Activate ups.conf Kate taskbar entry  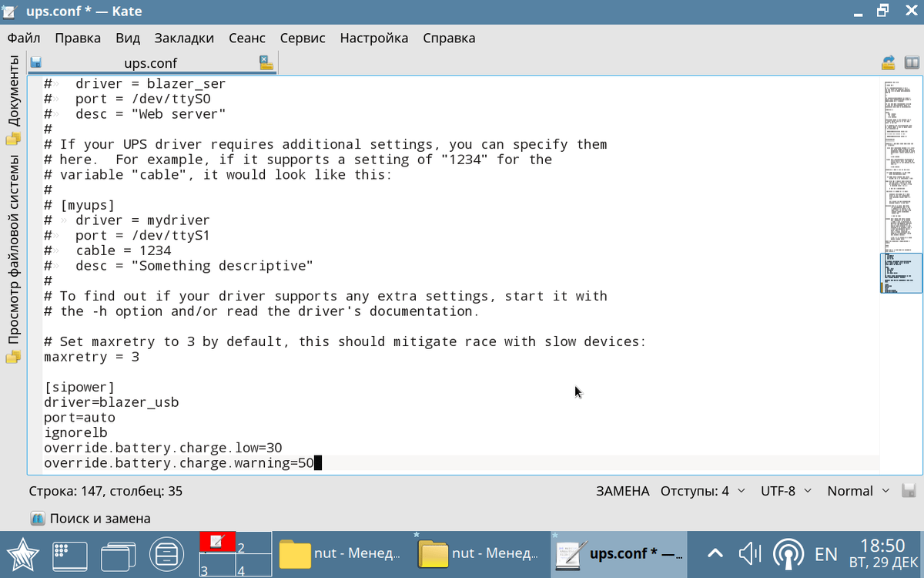point(619,554)
